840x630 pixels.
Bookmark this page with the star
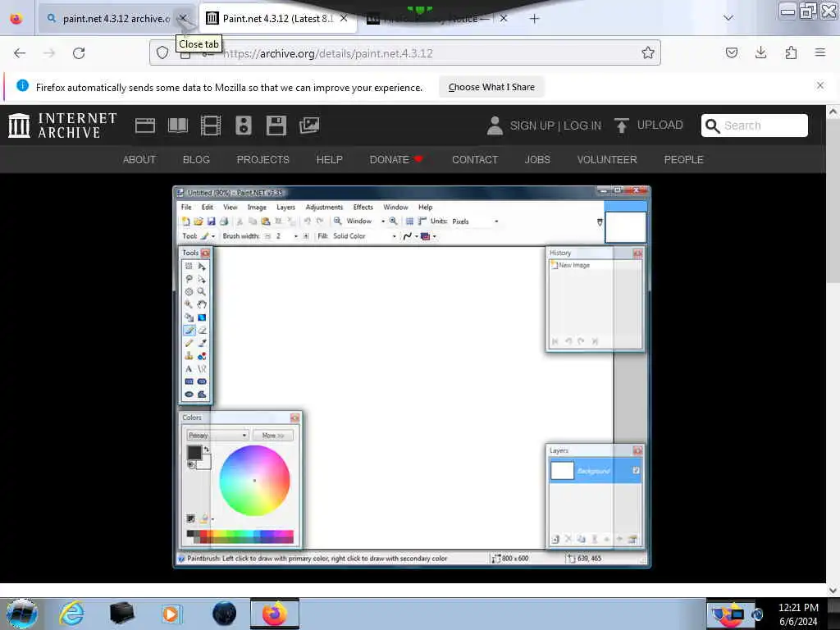pyautogui.click(x=648, y=52)
